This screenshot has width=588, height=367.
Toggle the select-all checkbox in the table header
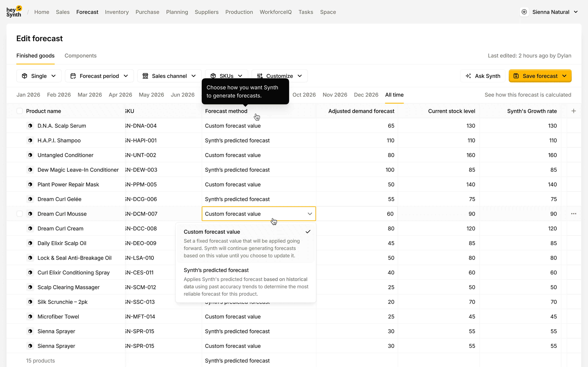pos(20,111)
